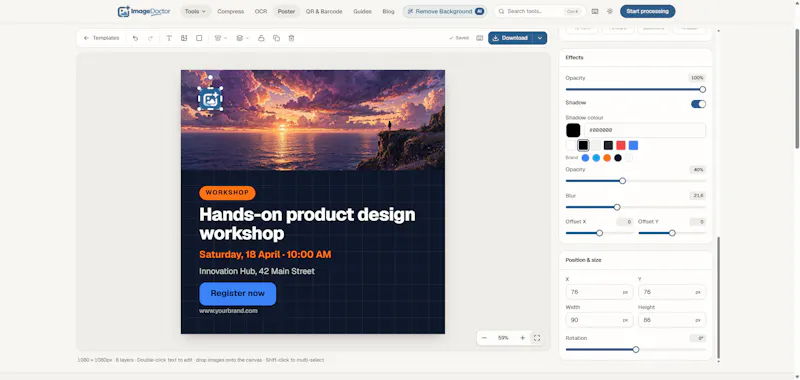Toggle the Shadow switch off
The width and height of the screenshot is (800, 380).
[698, 104]
